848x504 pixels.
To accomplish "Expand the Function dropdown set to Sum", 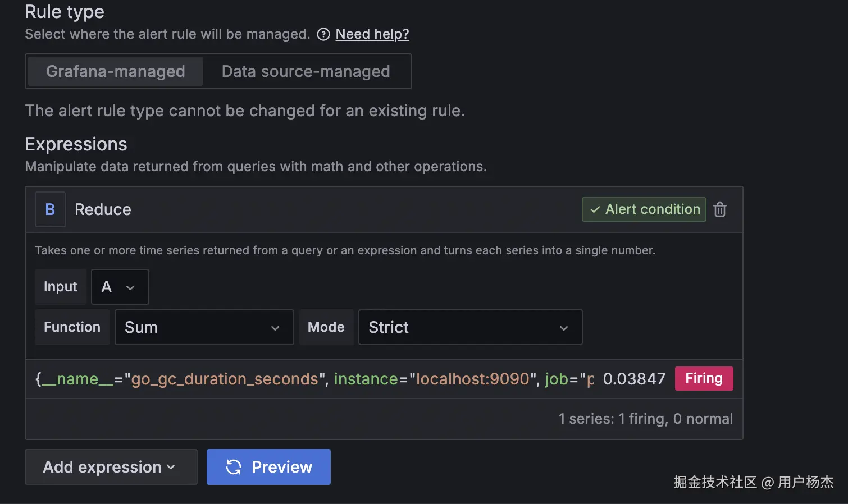I will click(x=204, y=327).
